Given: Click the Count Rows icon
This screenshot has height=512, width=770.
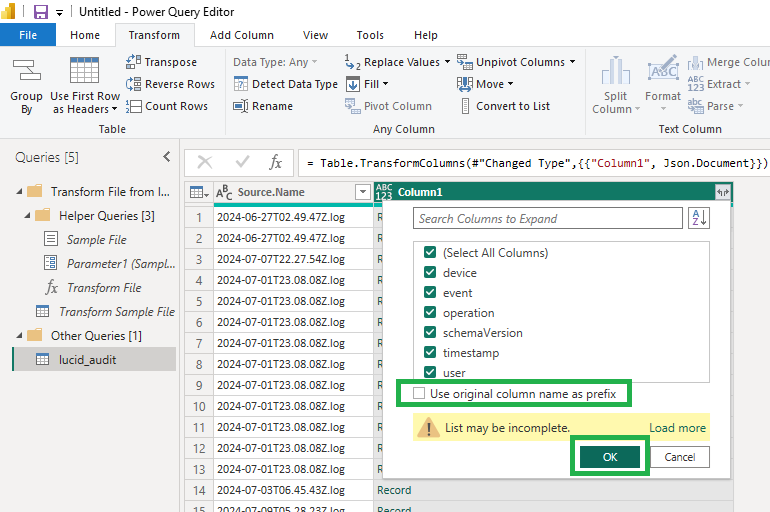Looking at the screenshot, I should 133,106.
